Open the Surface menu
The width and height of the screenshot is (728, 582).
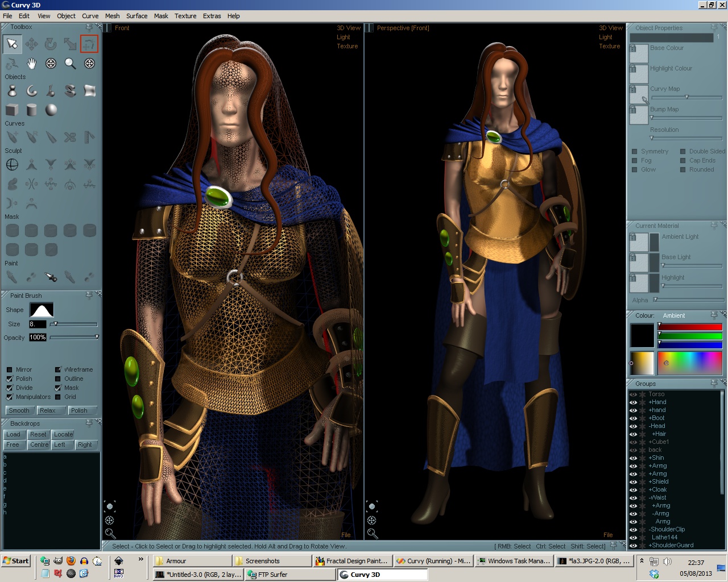coord(136,16)
